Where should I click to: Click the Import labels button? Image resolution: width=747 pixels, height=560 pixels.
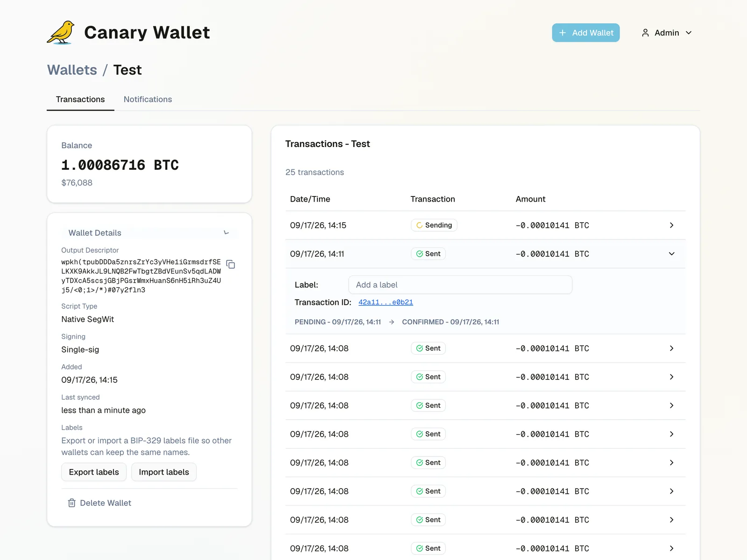[x=164, y=472]
